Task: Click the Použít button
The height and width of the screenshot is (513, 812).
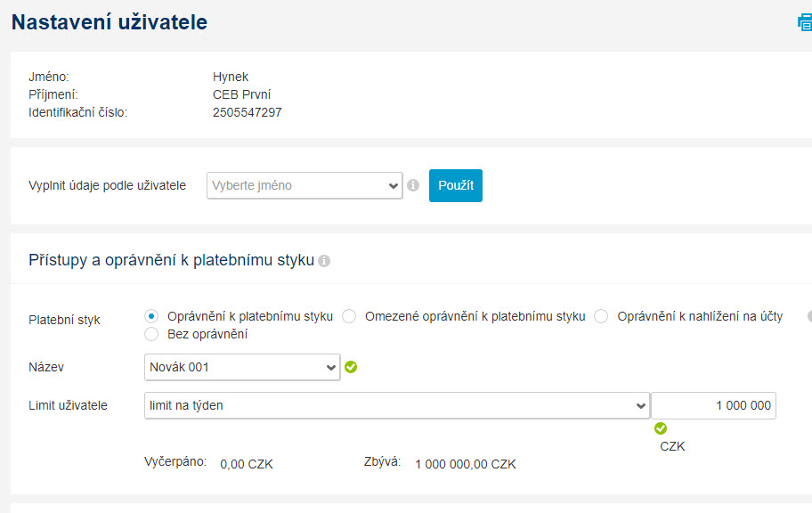Action: tap(456, 185)
